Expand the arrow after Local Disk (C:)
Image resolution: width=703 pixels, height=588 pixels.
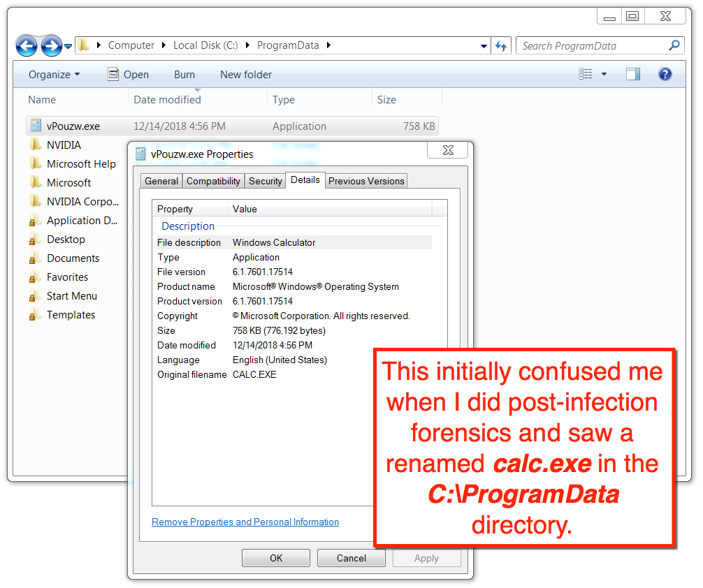247,45
